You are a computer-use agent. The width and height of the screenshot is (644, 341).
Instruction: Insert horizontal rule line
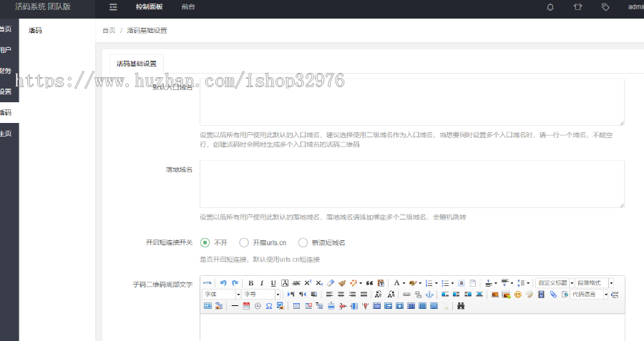point(235,306)
